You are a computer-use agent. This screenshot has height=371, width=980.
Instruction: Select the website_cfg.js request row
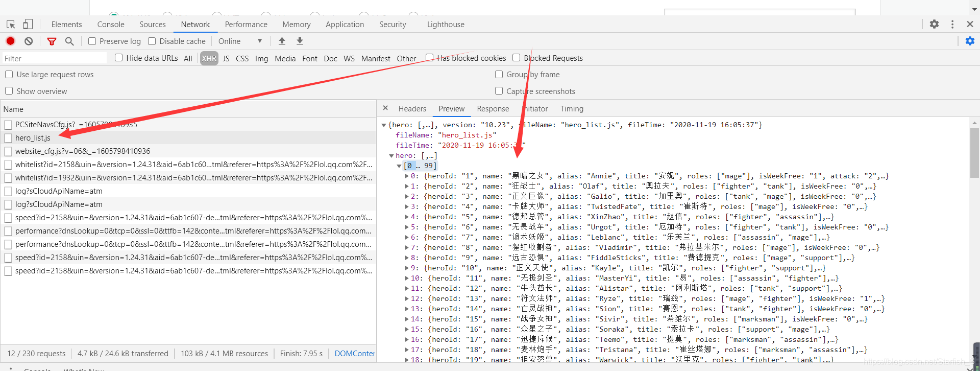pos(188,151)
